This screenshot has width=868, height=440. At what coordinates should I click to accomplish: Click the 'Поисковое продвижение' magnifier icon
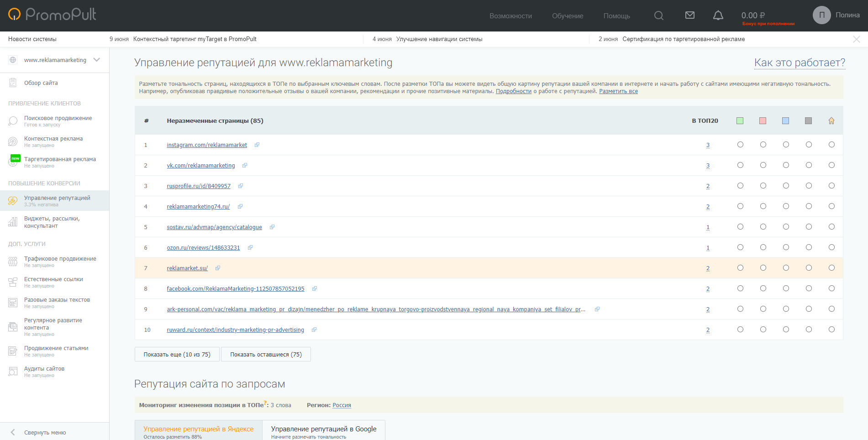(x=13, y=121)
